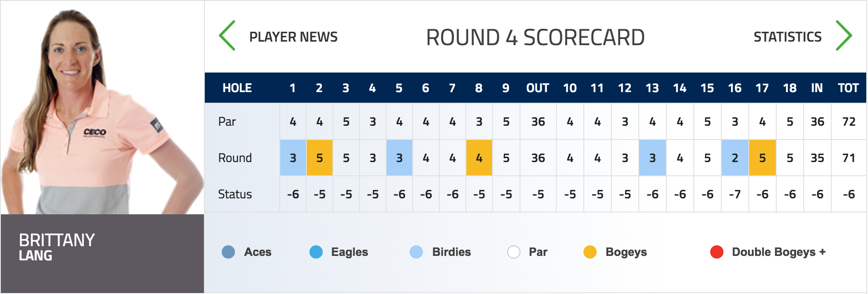Go to the Statistics section

pos(788,37)
